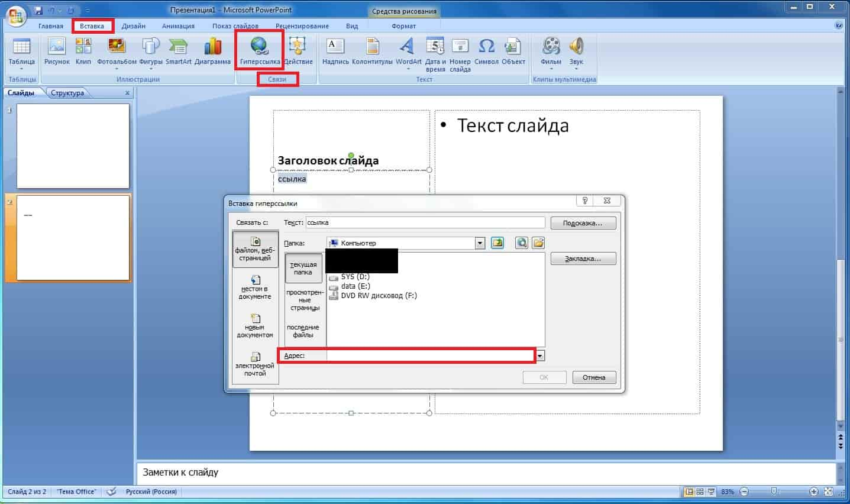Image resolution: width=850 pixels, height=504 pixels.
Task: Select link to 'новым документом'
Action: pyautogui.click(x=255, y=326)
